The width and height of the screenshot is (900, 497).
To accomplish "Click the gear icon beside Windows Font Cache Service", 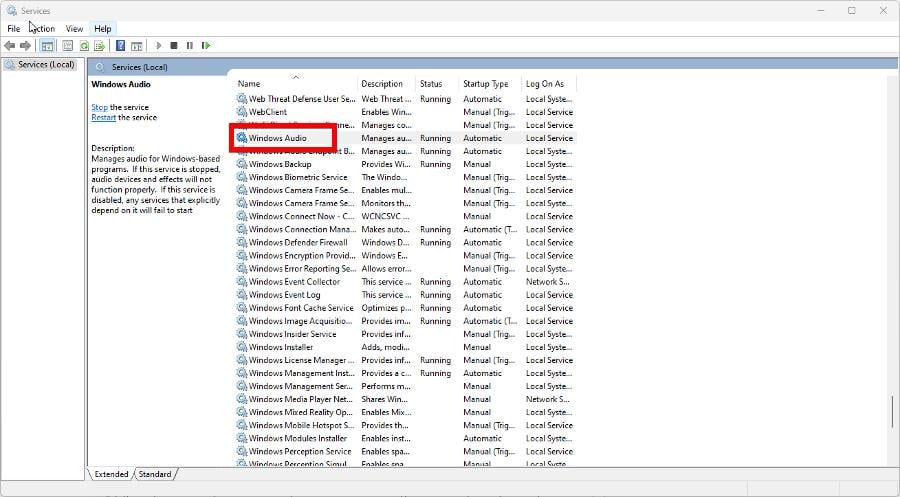I will [x=242, y=308].
